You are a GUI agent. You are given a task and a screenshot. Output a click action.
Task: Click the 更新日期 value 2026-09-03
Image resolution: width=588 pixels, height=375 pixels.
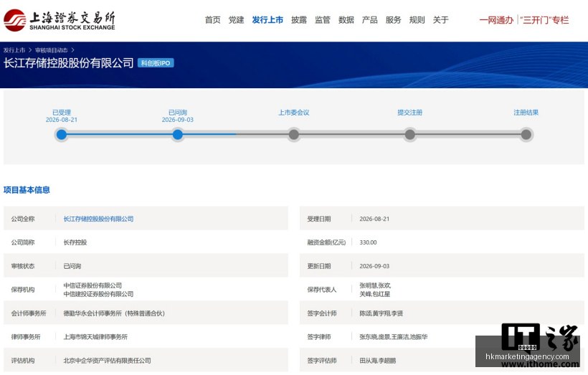374,266
